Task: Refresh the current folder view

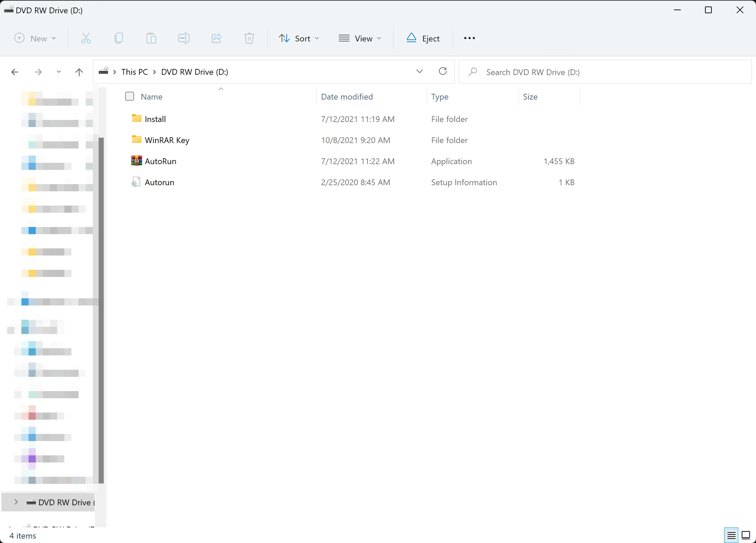Action: (442, 72)
